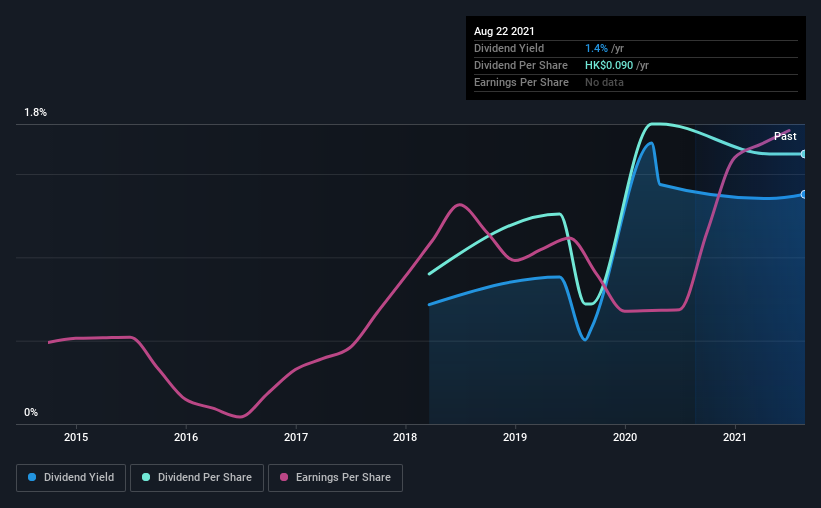This screenshot has height=508, width=821.
Task: Click the 2017 x-axis label
Action: (x=296, y=437)
